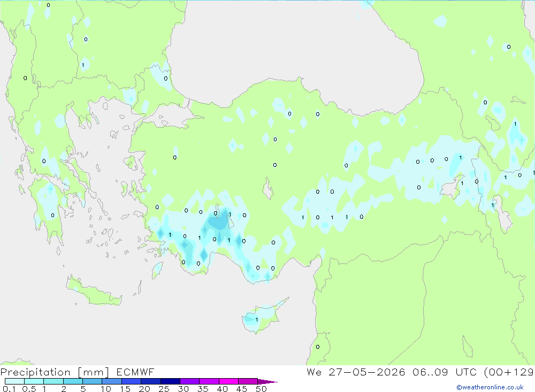This screenshot has width=535, height=392.
Task: Pick the 1–2 mm legend swatch
Action: [53, 381]
